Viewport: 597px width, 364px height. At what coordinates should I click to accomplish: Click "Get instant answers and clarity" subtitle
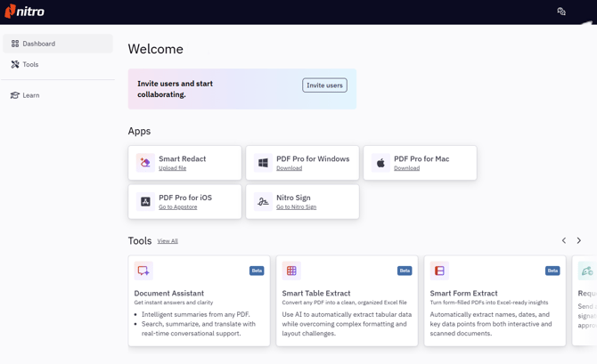click(173, 303)
